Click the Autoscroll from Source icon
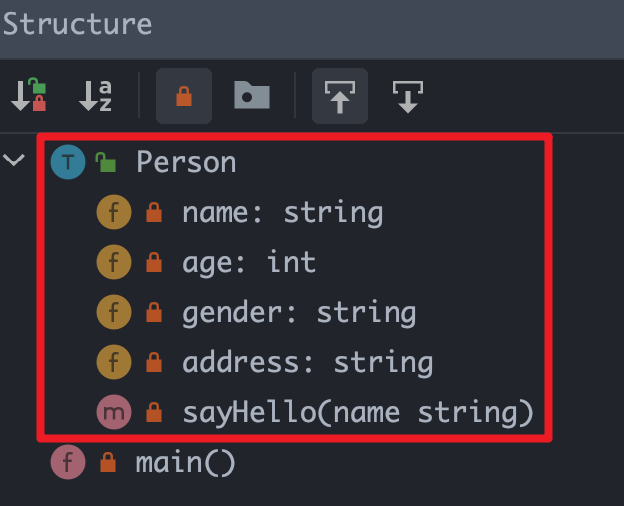This screenshot has height=506, width=624. (x=408, y=96)
